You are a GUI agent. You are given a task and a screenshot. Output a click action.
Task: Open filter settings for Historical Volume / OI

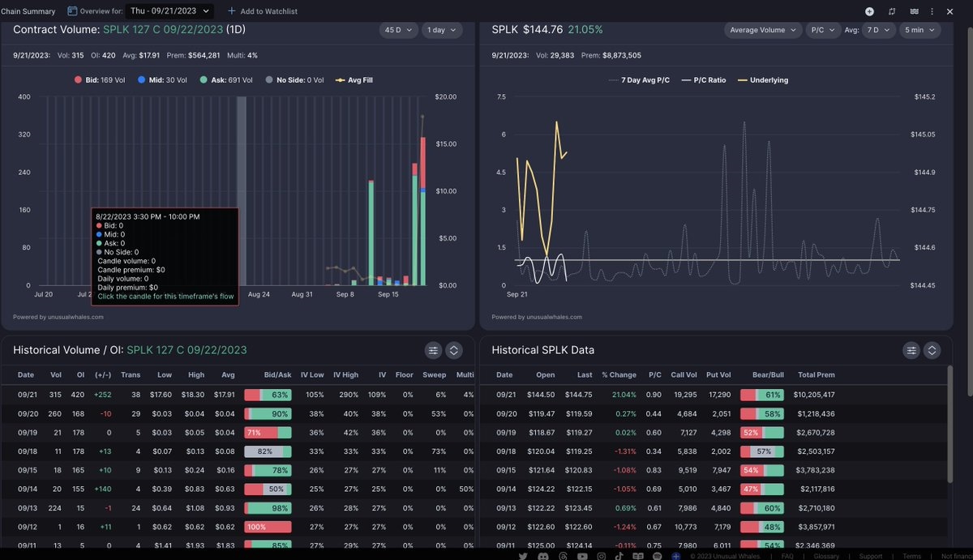coord(434,350)
